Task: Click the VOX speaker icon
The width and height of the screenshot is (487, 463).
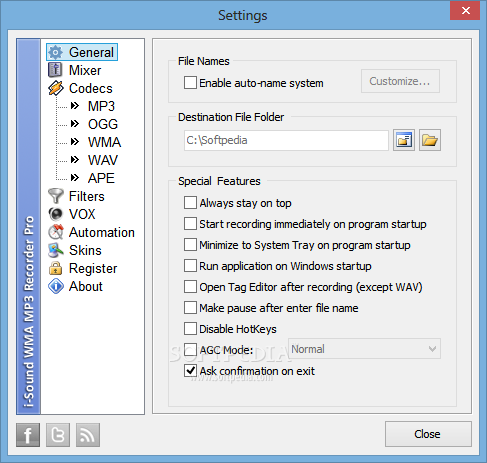Action: tap(55, 214)
